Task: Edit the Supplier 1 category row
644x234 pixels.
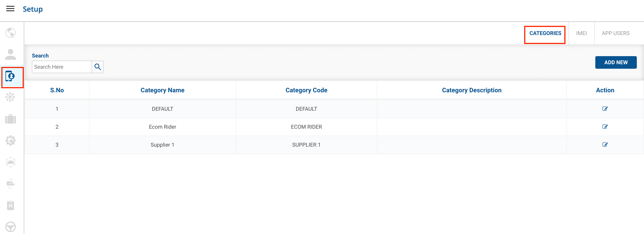Action: click(x=605, y=145)
